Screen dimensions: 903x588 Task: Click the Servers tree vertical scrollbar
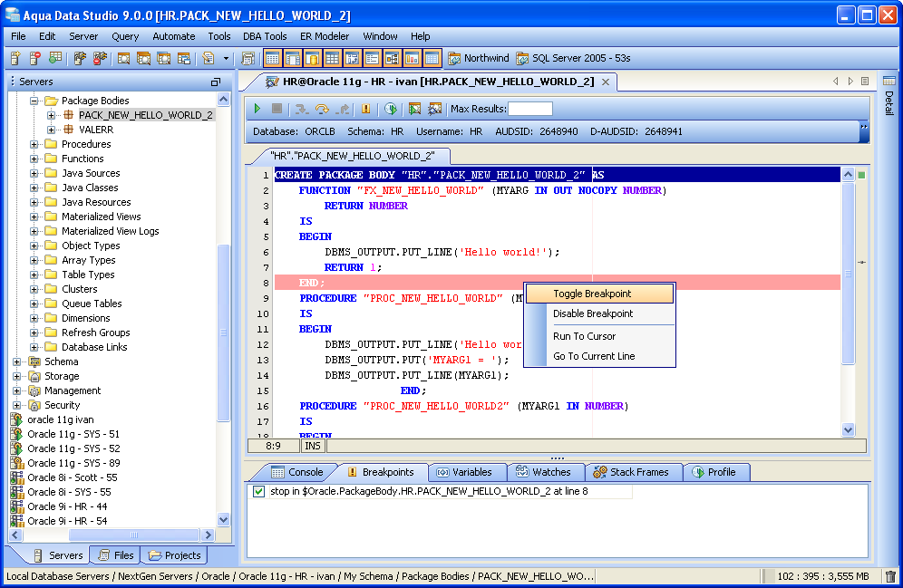click(x=224, y=331)
